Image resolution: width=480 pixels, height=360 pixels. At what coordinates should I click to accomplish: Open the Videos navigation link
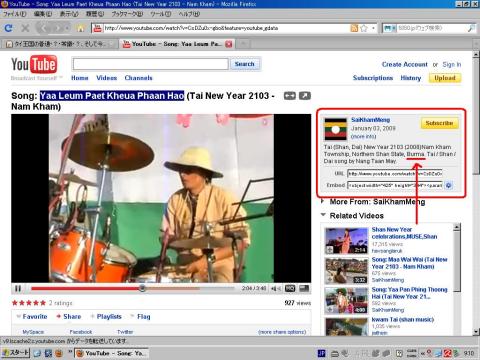[107, 78]
